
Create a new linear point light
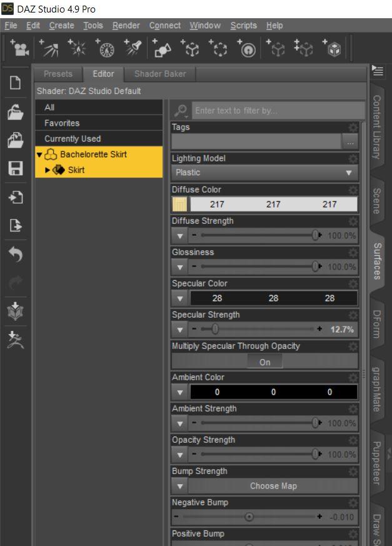click(105, 48)
